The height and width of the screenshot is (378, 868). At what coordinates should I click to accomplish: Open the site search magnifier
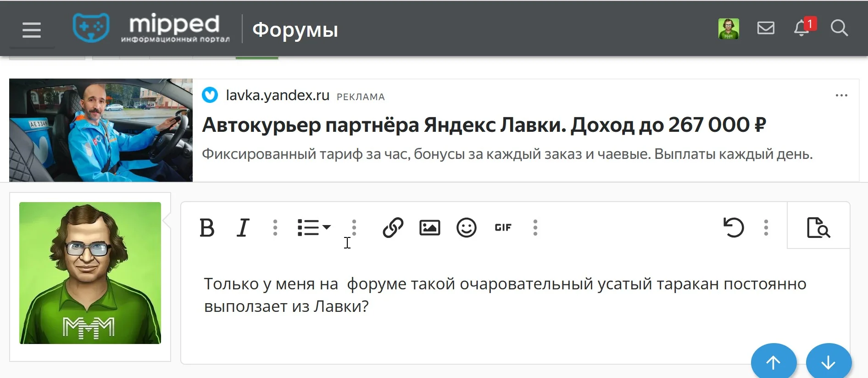839,28
